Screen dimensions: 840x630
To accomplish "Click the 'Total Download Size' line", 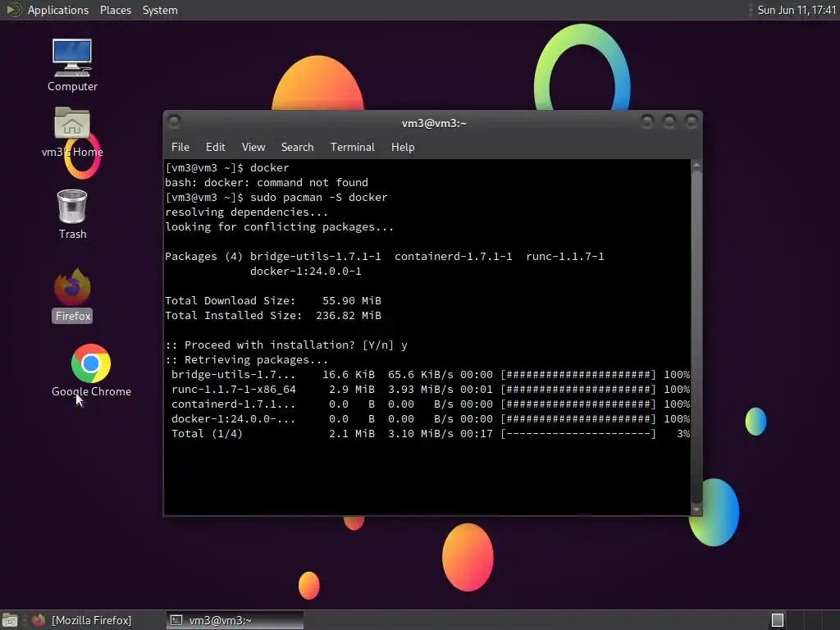I will tap(273, 300).
